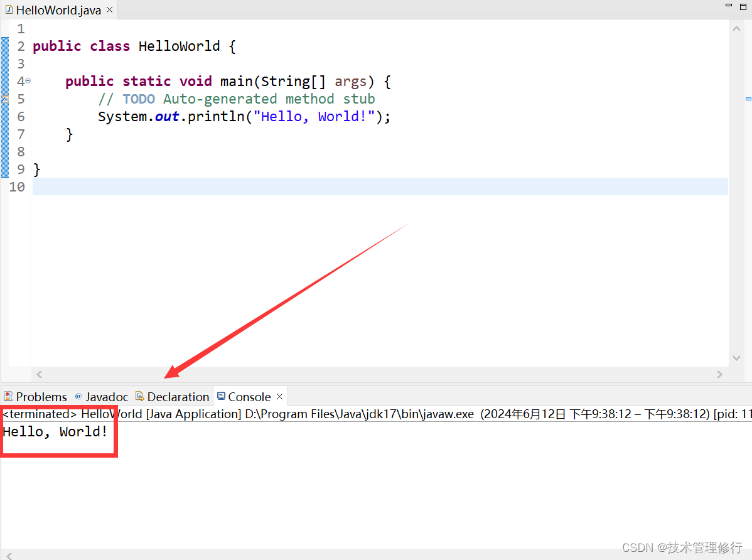The width and height of the screenshot is (752, 560).
Task: Click line number 10 in the gutter
Action: (x=17, y=186)
